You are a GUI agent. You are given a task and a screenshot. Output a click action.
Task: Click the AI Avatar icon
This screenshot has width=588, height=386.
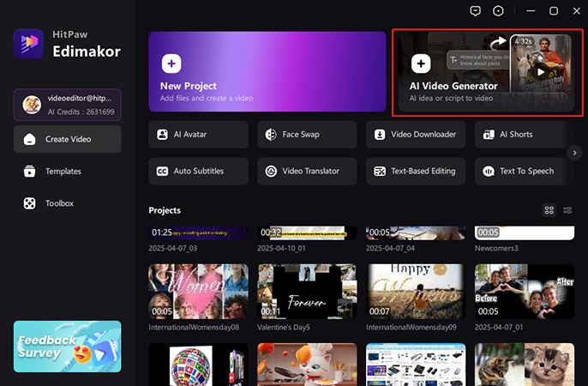(162, 135)
